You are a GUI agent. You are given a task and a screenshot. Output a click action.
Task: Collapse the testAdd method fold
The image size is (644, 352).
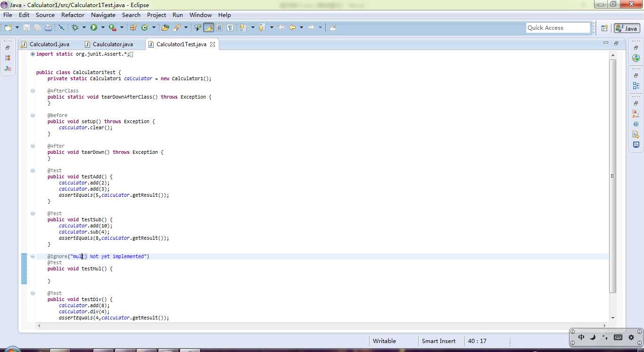pos(33,170)
